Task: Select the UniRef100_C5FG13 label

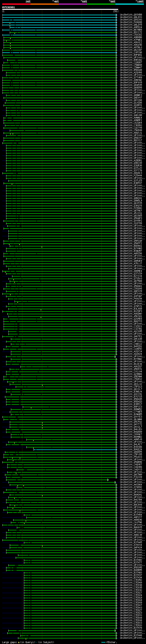Action: (131, 387)
